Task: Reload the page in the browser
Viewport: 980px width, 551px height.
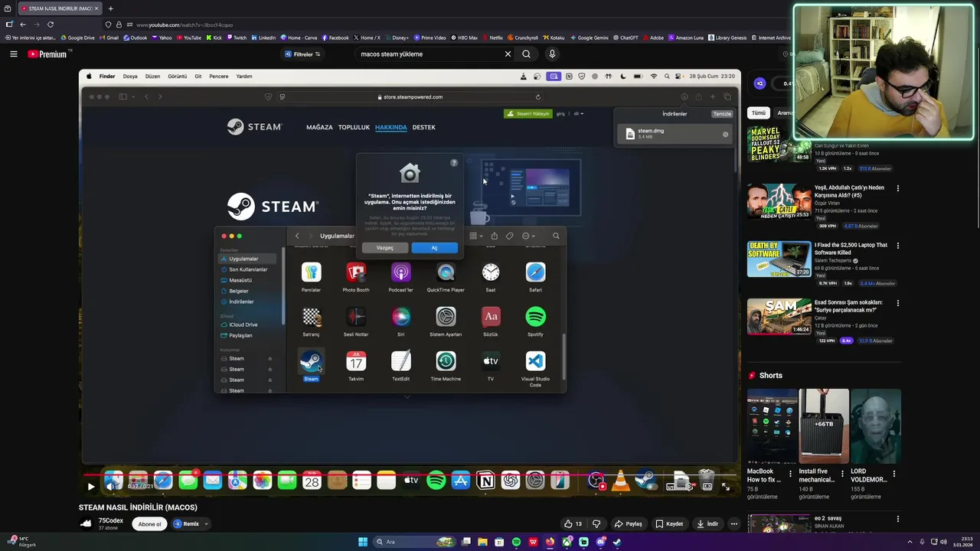Action: [x=51, y=24]
